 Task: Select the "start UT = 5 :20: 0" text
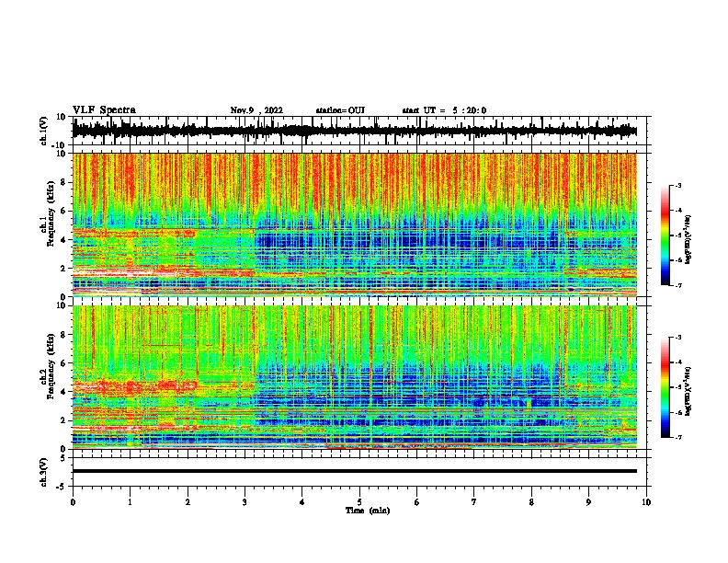tap(444, 110)
